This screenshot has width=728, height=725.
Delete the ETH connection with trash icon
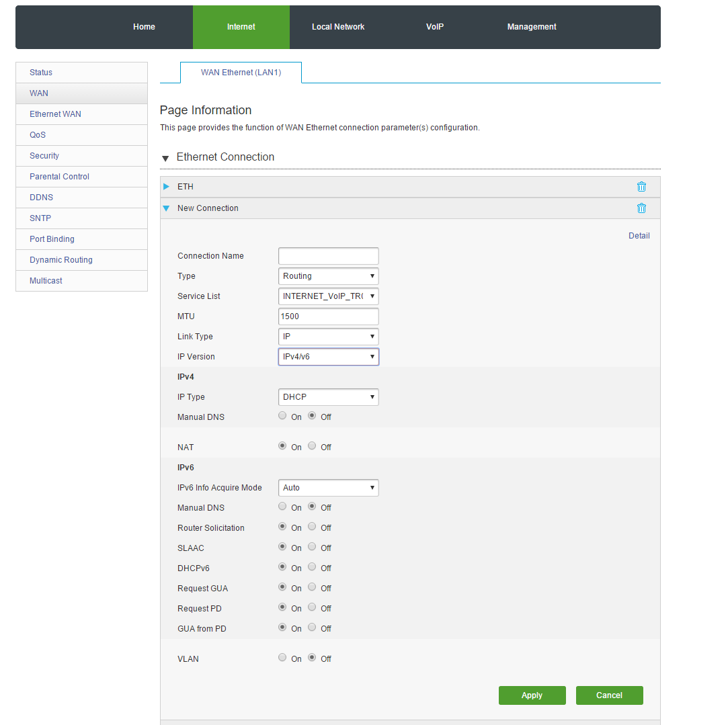pyautogui.click(x=641, y=187)
